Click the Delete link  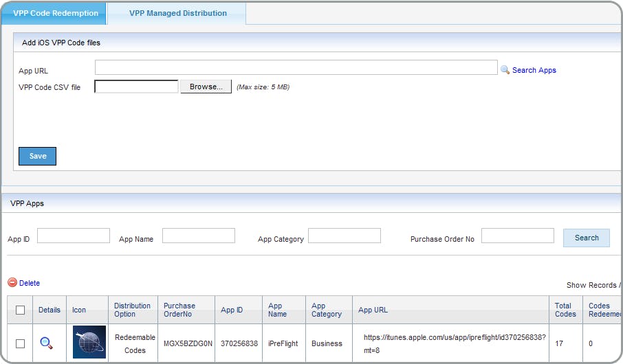(30, 283)
